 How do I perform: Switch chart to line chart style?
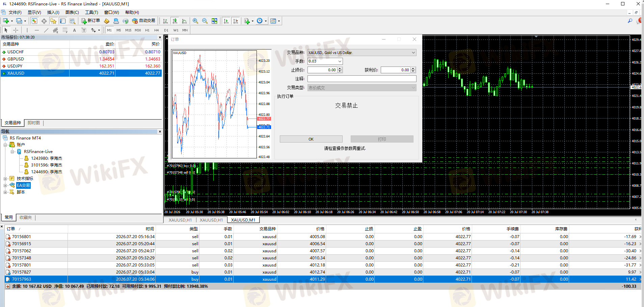[x=184, y=21]
